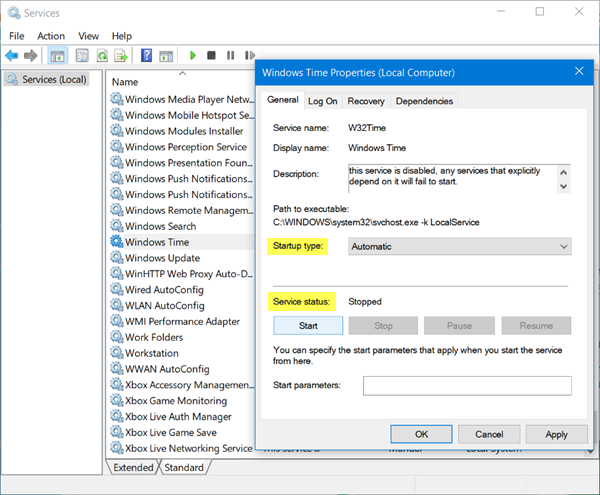Viewport: 600px width, 495px height.
Task: Click the Apply button
Action: 556,434
